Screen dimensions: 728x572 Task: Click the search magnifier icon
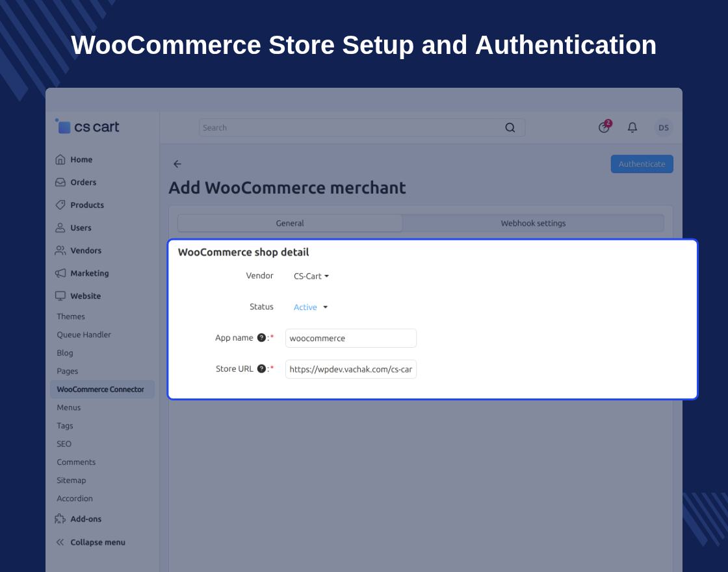pos(510,127)
